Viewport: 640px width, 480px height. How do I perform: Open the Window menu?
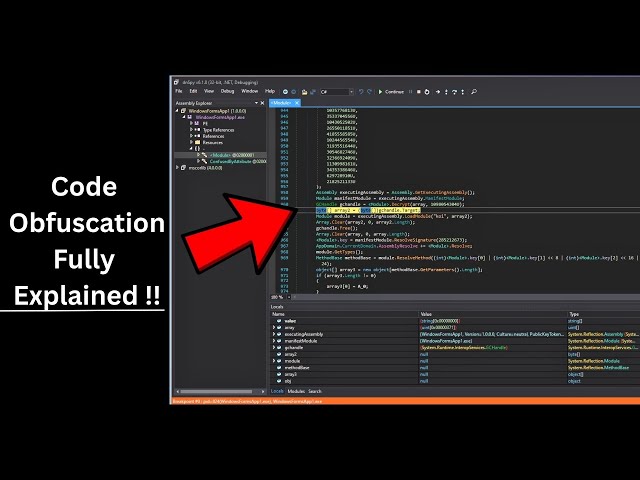point(249,91)
